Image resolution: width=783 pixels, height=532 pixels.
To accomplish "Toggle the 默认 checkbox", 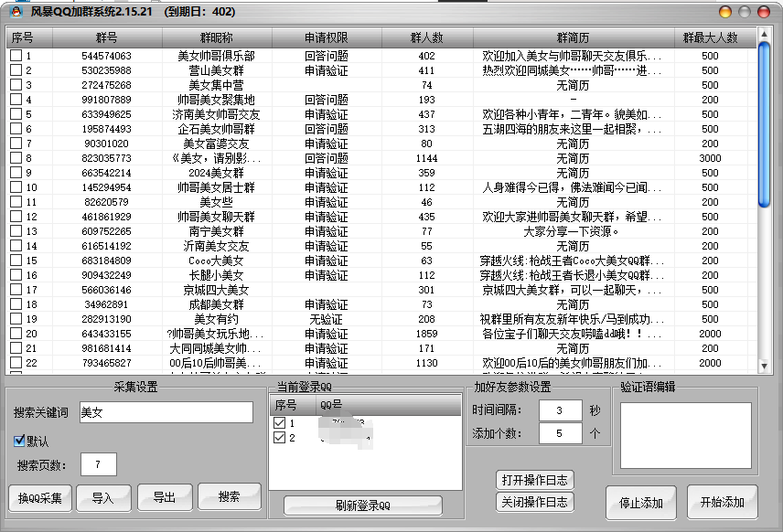I will (x=19, y=440).
